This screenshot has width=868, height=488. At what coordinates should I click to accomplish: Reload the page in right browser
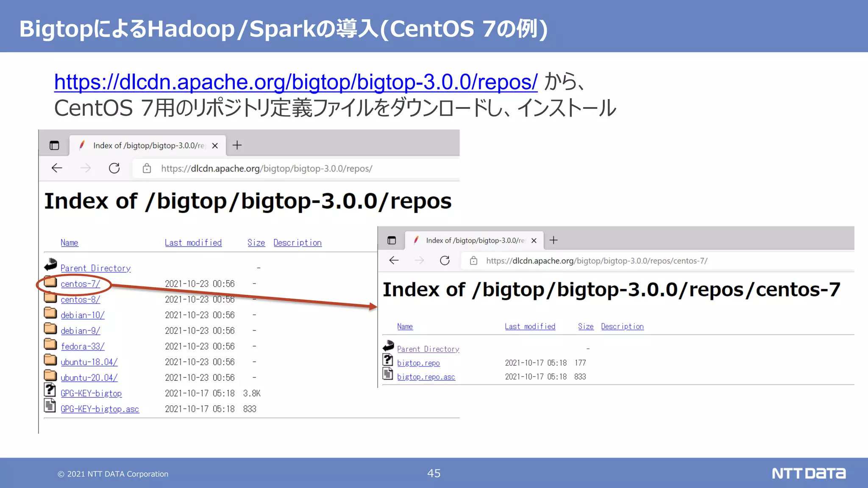445,261
